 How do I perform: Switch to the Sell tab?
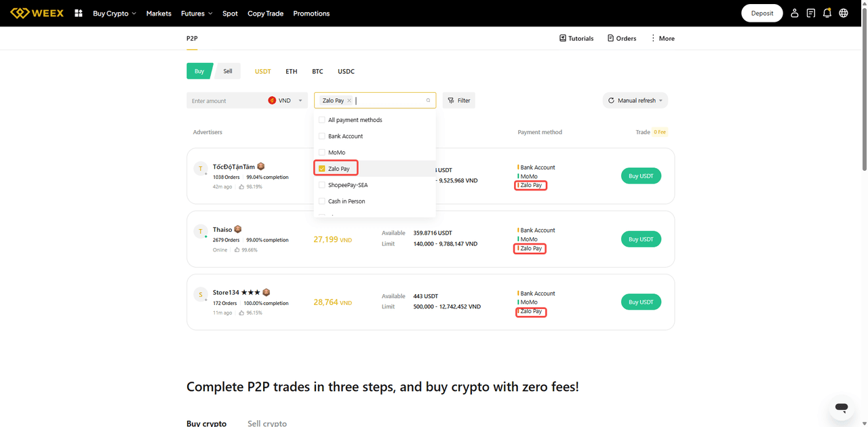(228, 71)
